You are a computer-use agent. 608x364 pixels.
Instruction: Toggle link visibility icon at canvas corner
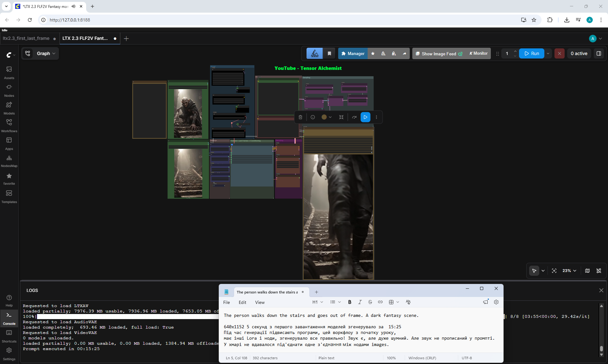(598, 271)
